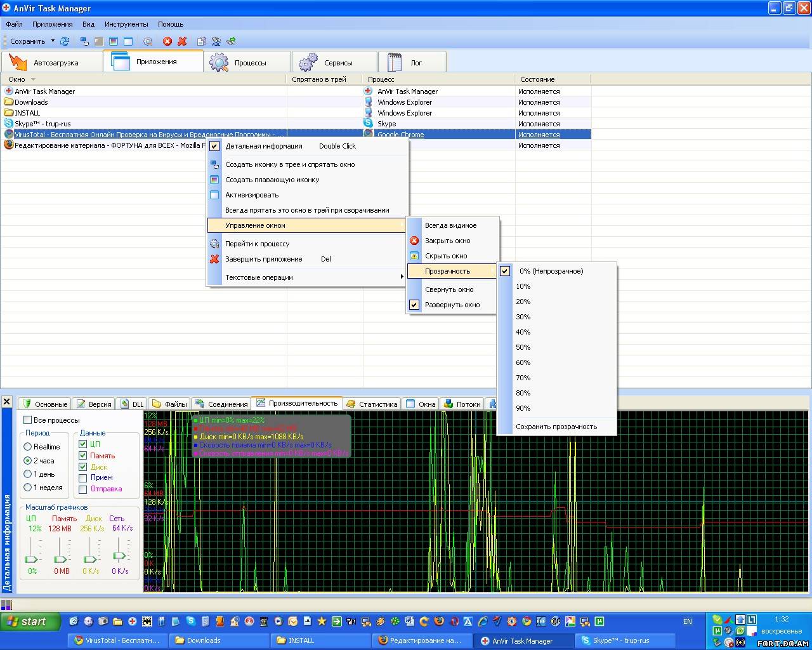The width and height of the screenshot is (812, 650).
Task: Open the Инструменты menu
Action: pyautogui.click(x=126, y=24)
